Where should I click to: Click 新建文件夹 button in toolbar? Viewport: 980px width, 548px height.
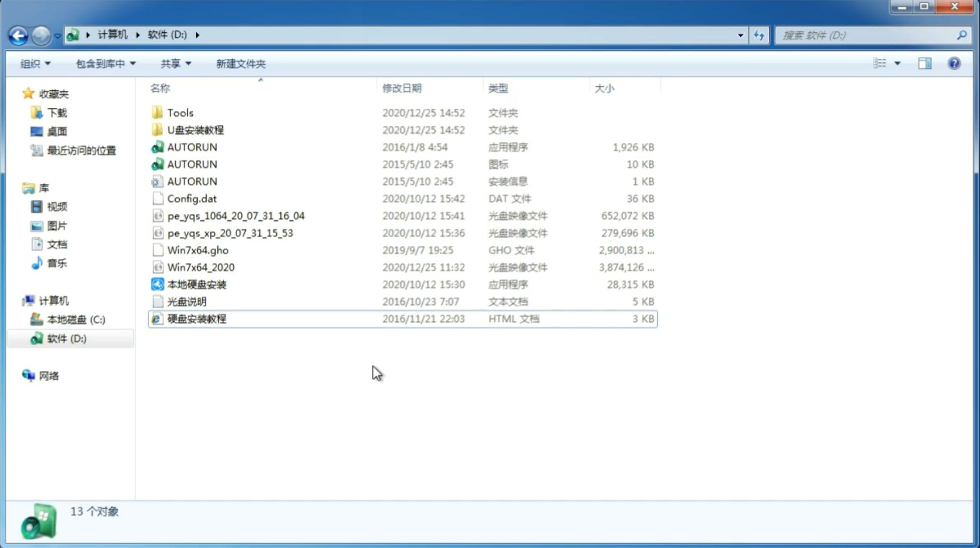(x=241, y=63)
